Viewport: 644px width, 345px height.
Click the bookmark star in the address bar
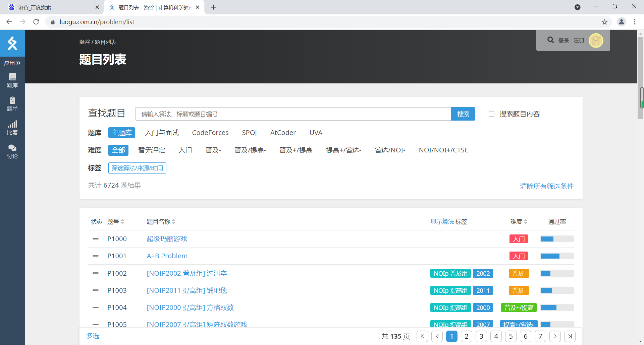[x=605, y=22]
